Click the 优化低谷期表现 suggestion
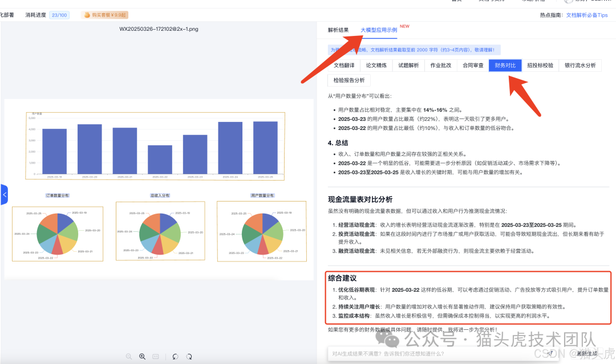This screenshot has width=616, height=364. (471, 294)
